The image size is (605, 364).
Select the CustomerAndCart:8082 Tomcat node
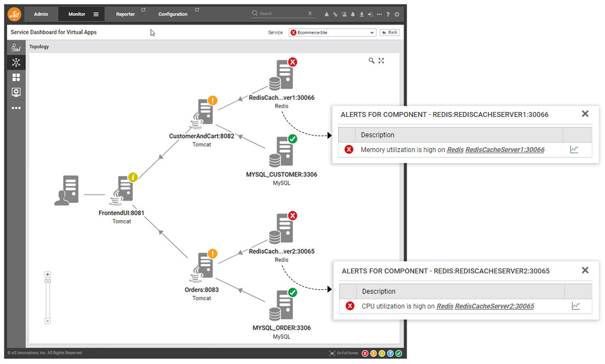click(x=202, y=114)
